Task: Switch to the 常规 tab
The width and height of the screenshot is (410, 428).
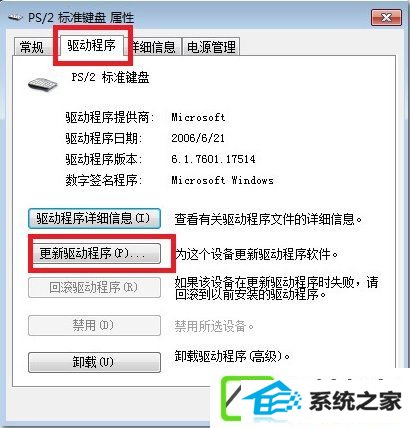Action: pyautogui.click(x=32, y=46)
